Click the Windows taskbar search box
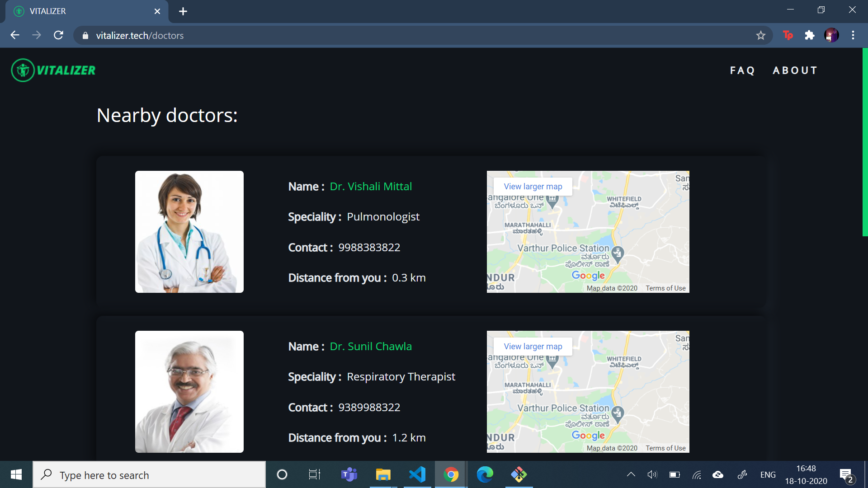The width and height of the screenshot is (868, 488). [x=149, y=475]
